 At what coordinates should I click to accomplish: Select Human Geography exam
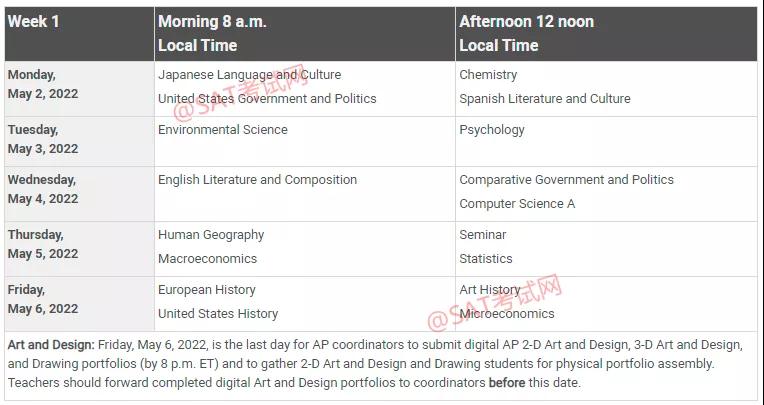coord(211,235)
